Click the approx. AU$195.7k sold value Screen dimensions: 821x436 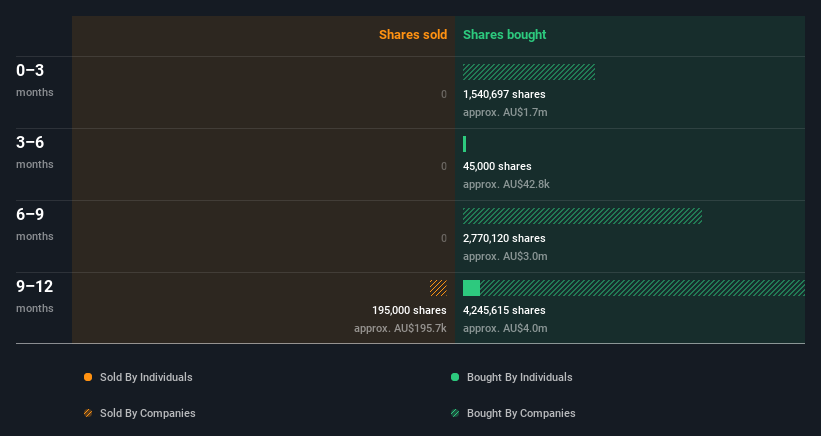(401, 328)
